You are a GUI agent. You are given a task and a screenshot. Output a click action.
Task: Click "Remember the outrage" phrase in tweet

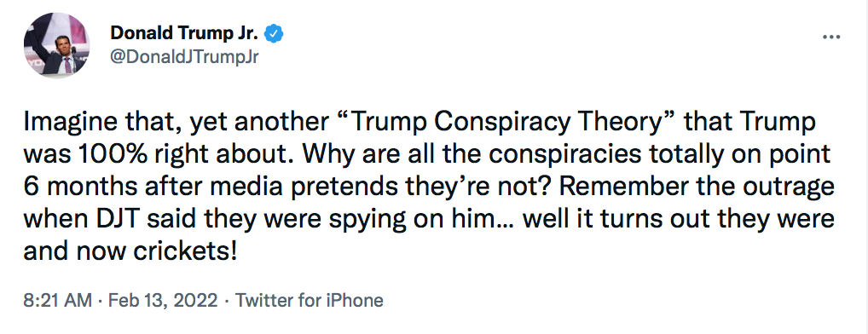(x=697, y=187)
